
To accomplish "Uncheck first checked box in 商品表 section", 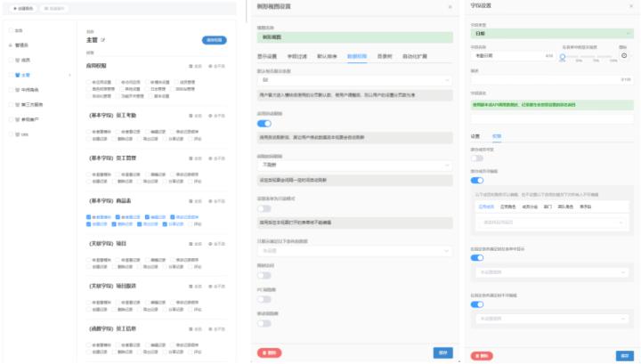I will [89, 217].
